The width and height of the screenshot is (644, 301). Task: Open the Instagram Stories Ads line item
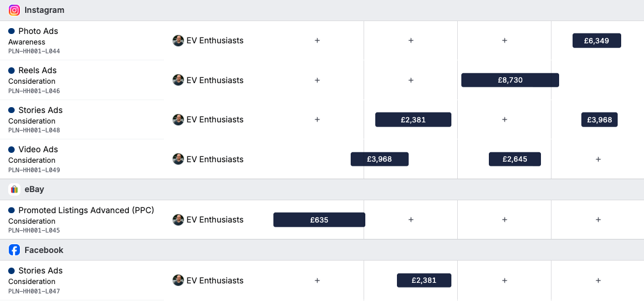(x=40, y=110)
